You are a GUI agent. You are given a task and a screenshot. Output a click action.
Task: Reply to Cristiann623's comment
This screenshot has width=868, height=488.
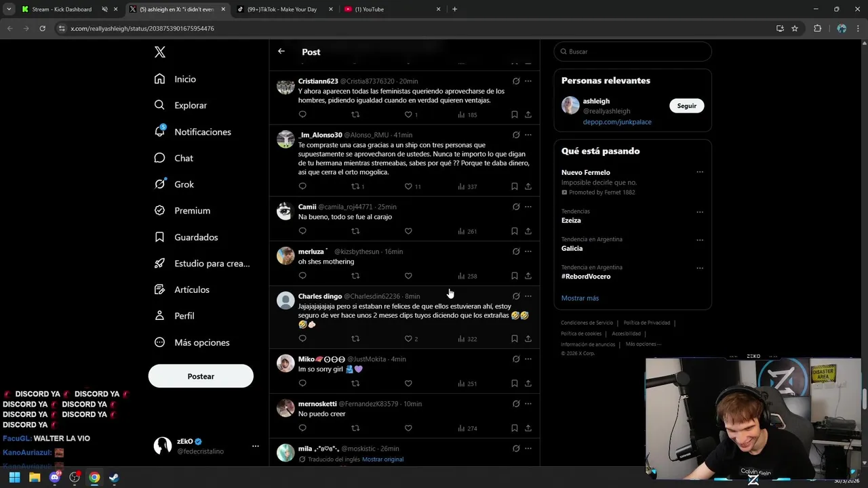[302, 115]
